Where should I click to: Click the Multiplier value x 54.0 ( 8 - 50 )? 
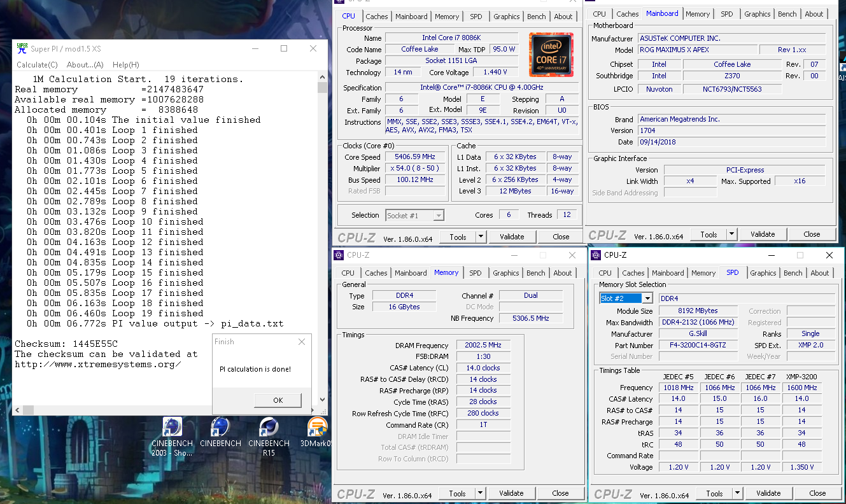click(415, 168)
